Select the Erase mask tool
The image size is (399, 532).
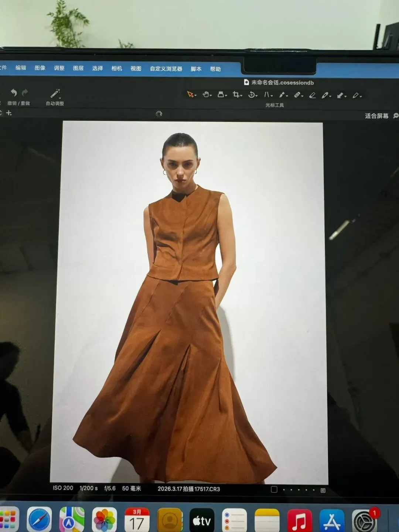312,95
